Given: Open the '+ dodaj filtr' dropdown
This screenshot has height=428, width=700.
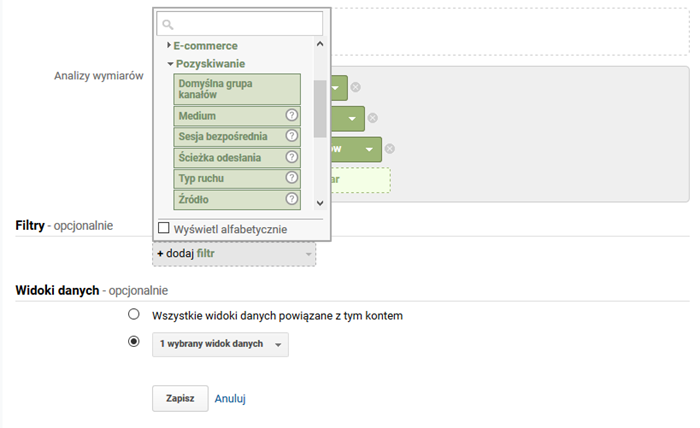Looking at the screenshot, I should pyautogui.click(x=234, y=254).
